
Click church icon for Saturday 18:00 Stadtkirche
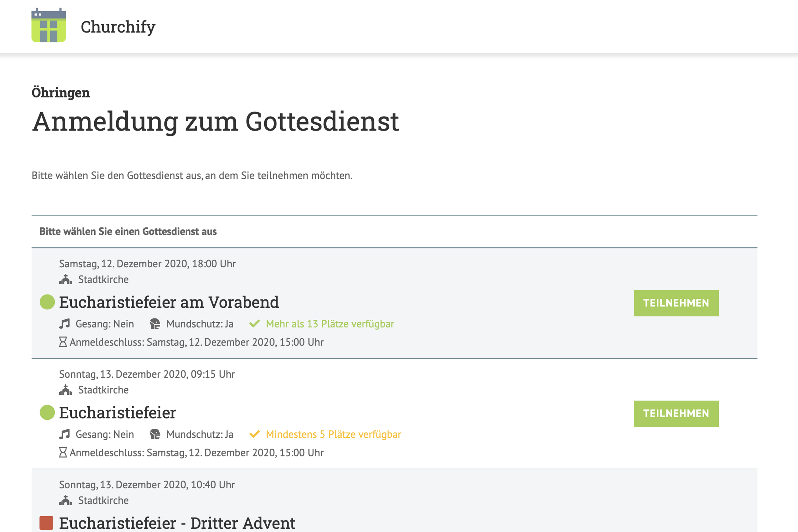(66, 279)
